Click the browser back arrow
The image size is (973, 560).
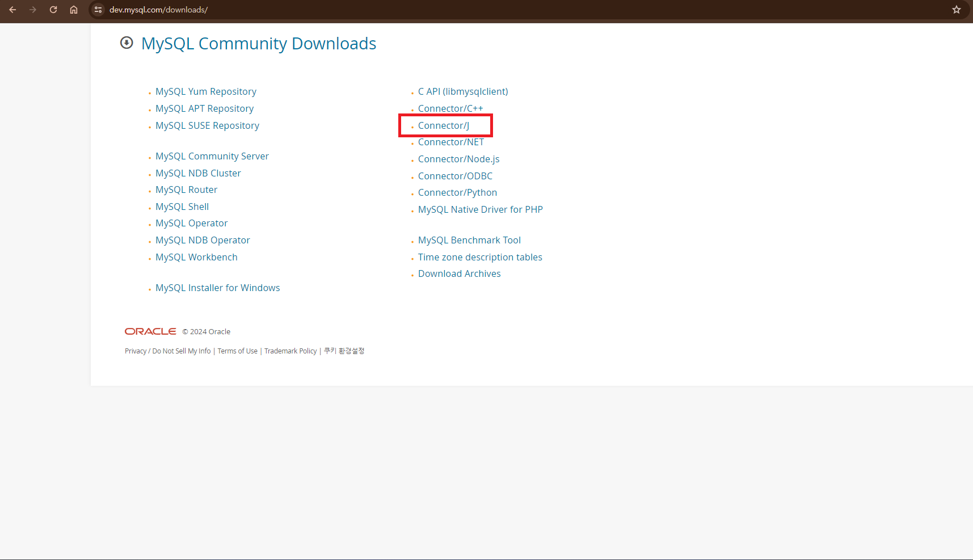tap(12, 10)
